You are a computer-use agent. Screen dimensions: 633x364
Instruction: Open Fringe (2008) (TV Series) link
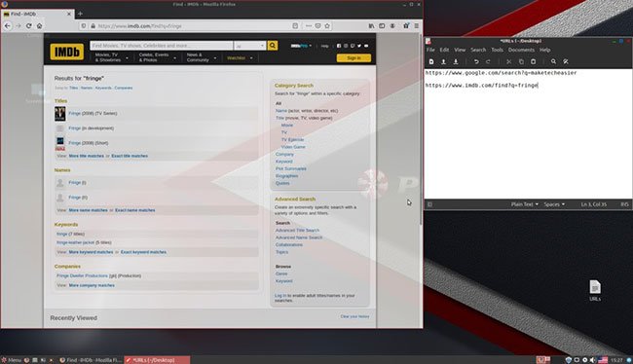coord(93,114)
